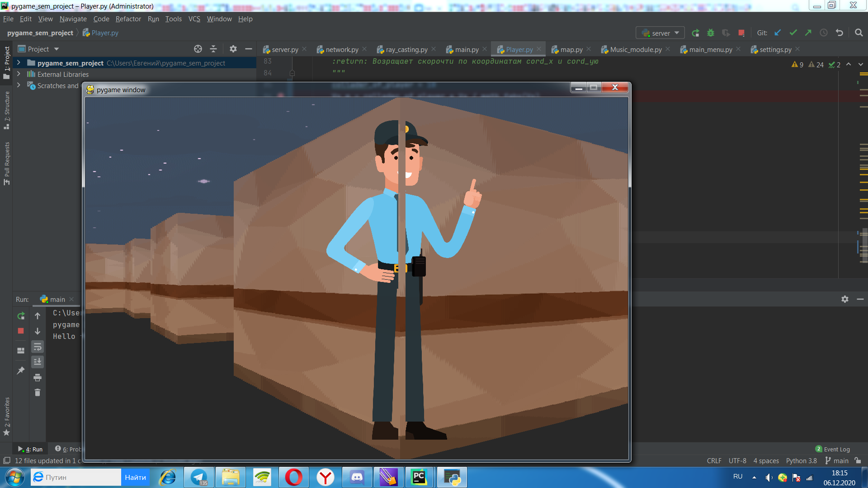Open the Project view dropdown
868x488 pixels.
pyautogui.click(x=56, y=49)
